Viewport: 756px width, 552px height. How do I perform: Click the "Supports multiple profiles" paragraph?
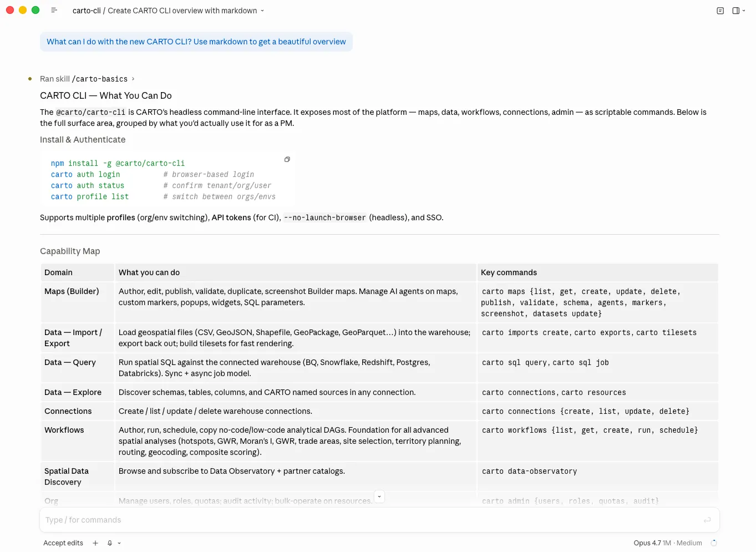242,217
